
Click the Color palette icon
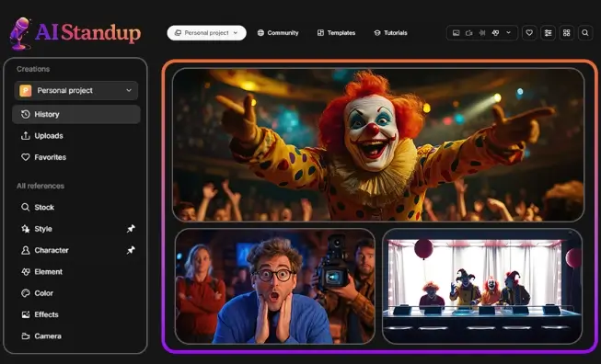point(25,293)
